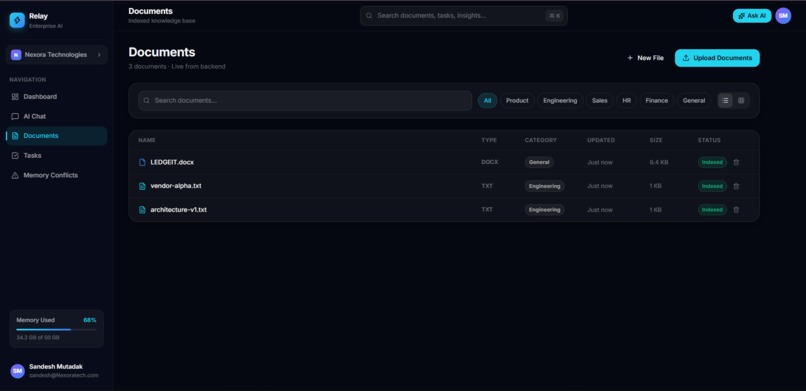
Task: Click the ⌘K shortcut badge
Action: coord(555,16)
